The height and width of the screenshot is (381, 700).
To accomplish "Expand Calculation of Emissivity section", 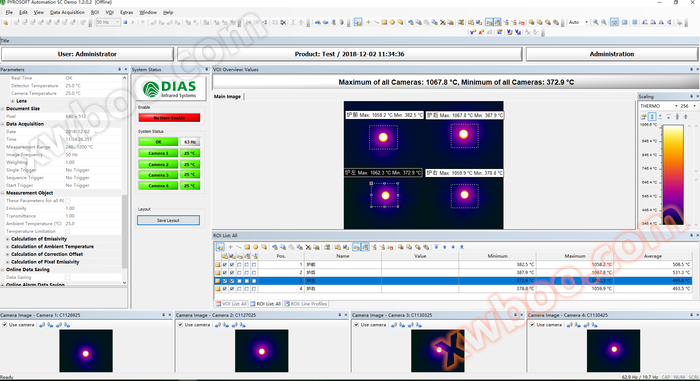I will coord(8,239).
